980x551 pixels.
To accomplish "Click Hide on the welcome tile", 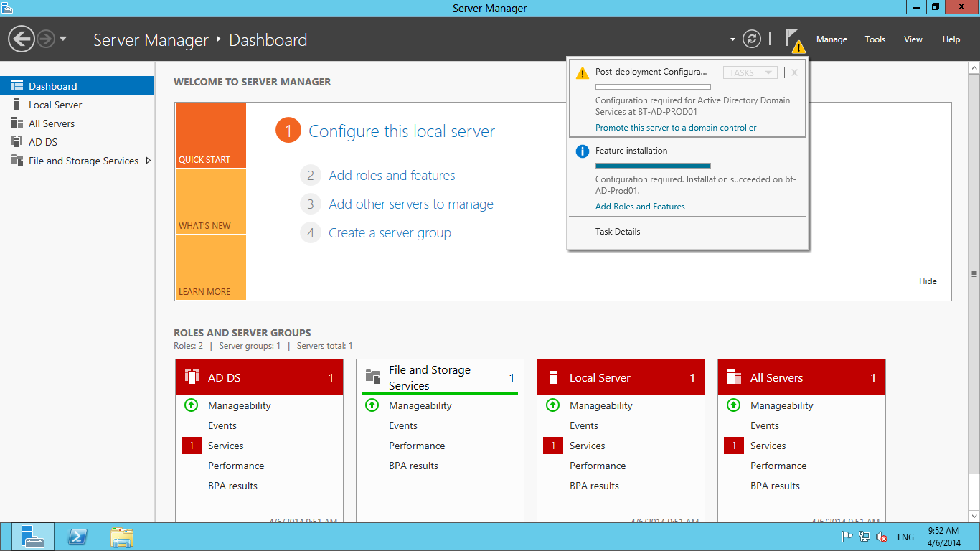I will (x=928, y=281).
